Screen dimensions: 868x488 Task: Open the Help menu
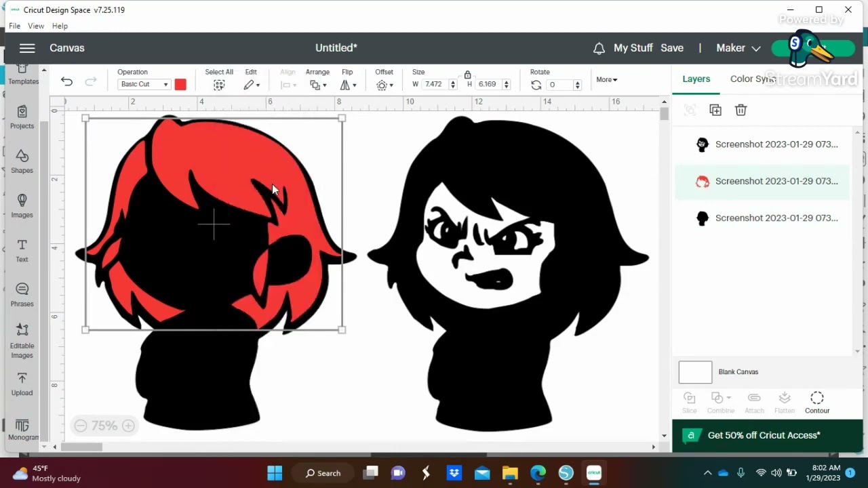pos(60,26)
